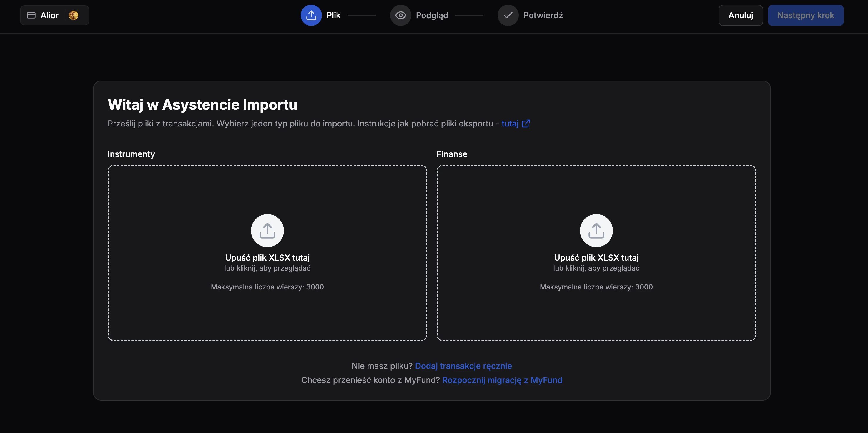Viewport: 868px width, 433px height.
Task: Click the round avatar icon in the Alior selector
Action: [x=74, y=15]
